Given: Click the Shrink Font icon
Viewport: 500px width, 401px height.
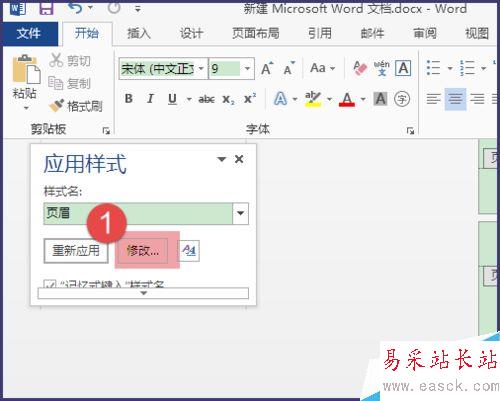Looking at the screenshot, I should [289, 69].
